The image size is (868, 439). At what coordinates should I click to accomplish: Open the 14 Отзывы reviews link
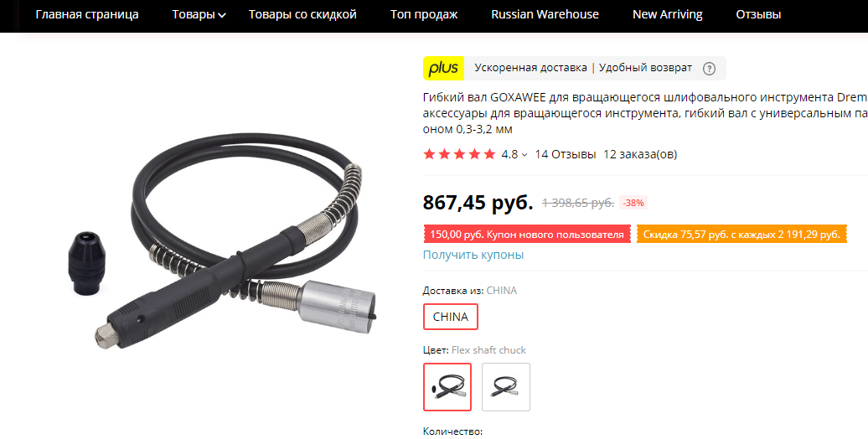[566, 154]
